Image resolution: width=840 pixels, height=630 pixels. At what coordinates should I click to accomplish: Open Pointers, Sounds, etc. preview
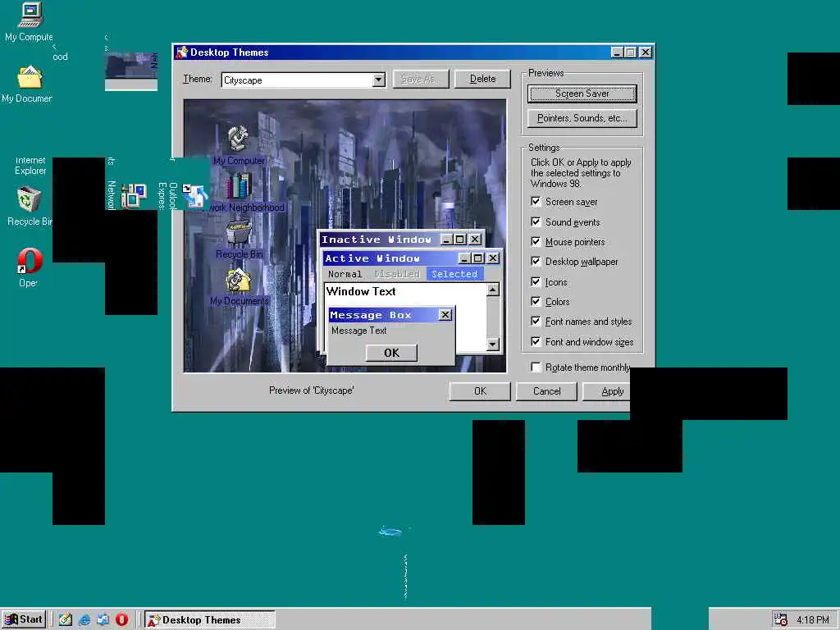point(582,118)
